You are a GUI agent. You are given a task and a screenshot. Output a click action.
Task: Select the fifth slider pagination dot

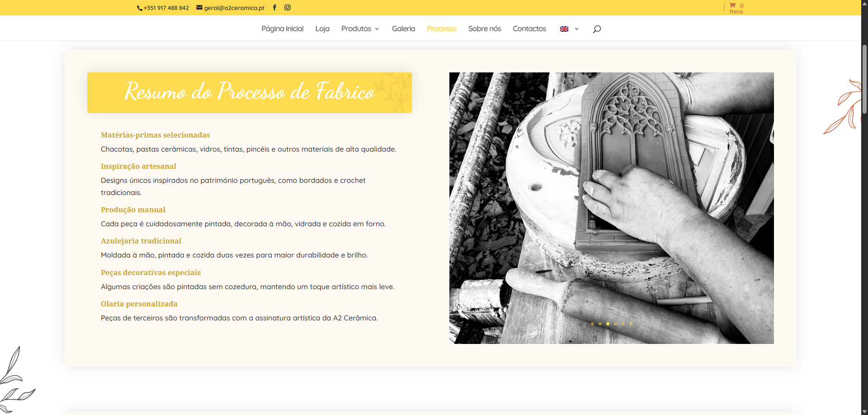pyautogui.click(x=623, y=324)
